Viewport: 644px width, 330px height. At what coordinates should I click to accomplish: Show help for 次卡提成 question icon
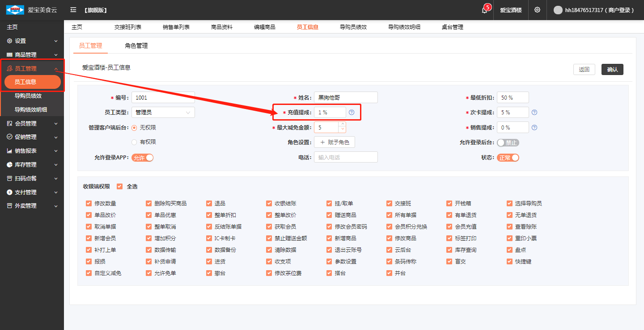534,113
